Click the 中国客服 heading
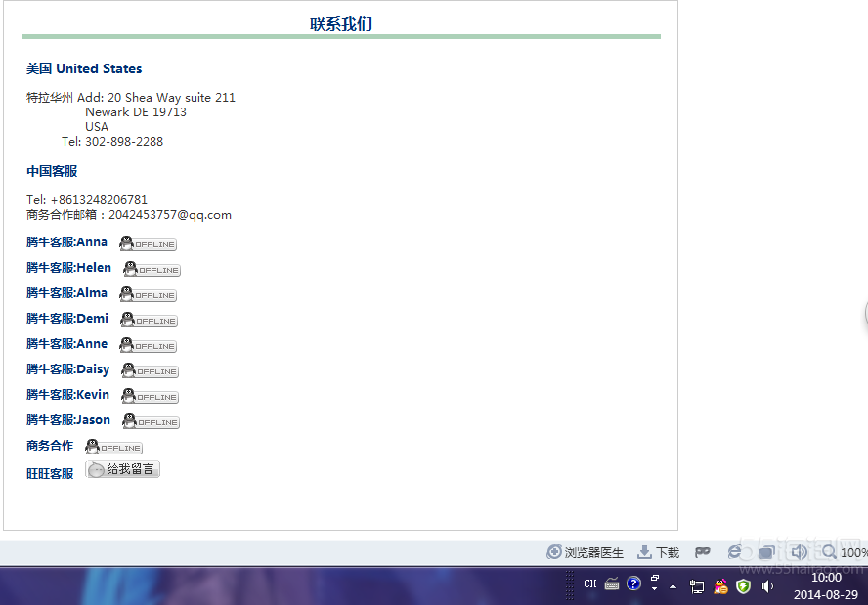Image resolution: width=868 pixels, height=605 pixels. (52, 172)
